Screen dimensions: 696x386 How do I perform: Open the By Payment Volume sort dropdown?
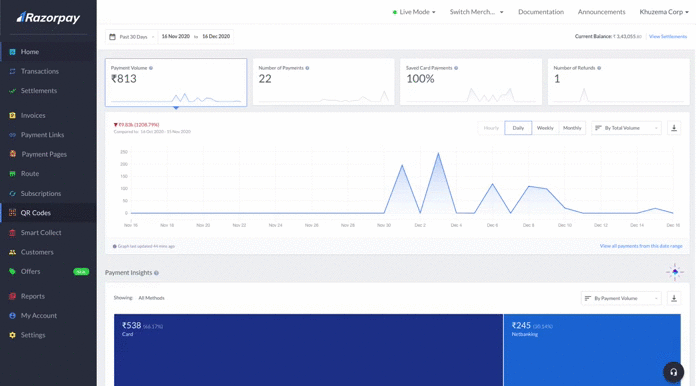click(621, 298)
